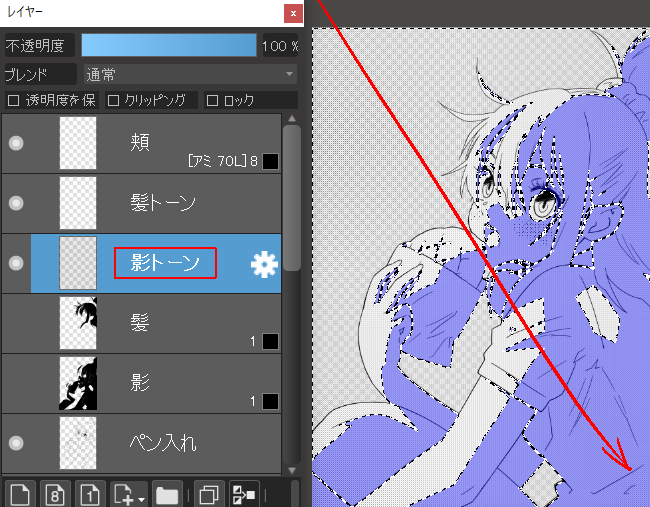Open settings gear for 影トーン layer
Image resolution: width=650 pixels, height=507 pixels.
pyautogui.click(x=264, y=263)
